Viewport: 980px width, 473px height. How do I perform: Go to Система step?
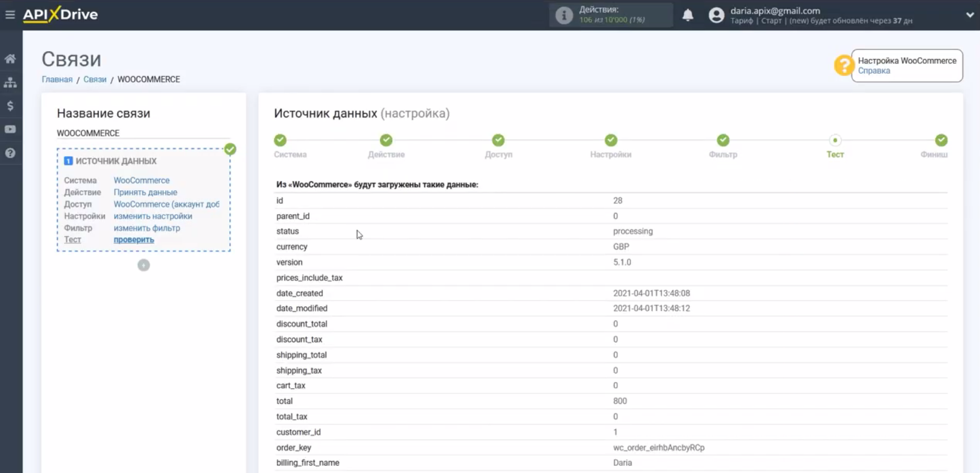[280, 140]
